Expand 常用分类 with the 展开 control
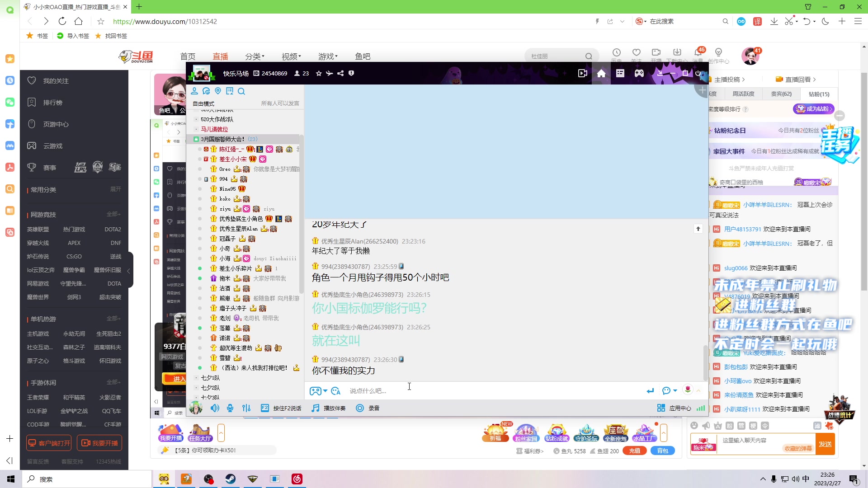 116,190
